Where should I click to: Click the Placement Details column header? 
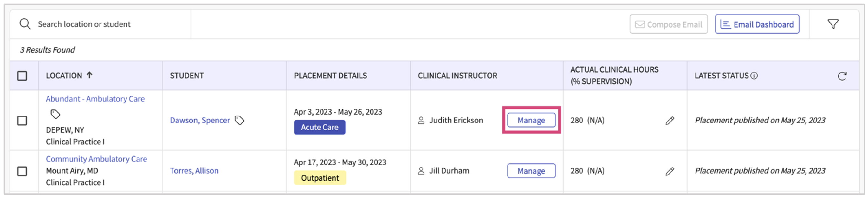[330, 76]
